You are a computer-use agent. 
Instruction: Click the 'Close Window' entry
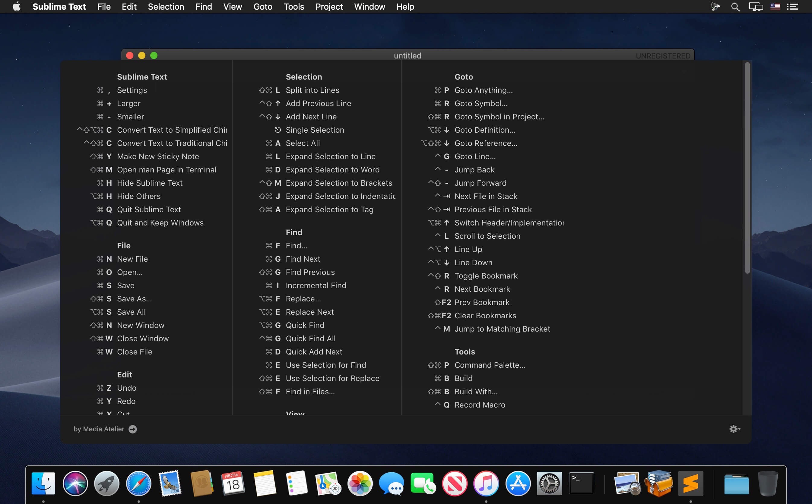tap(143, 338)
